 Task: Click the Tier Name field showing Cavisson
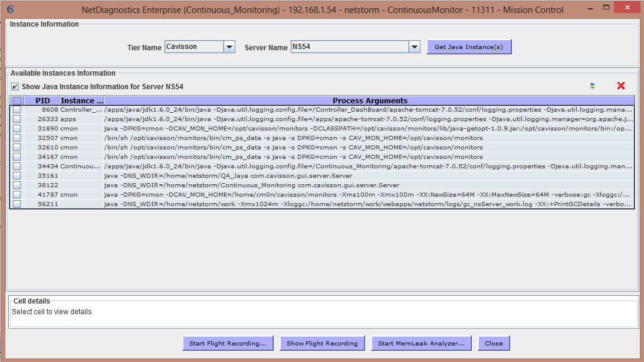click(x=194, y=47)
